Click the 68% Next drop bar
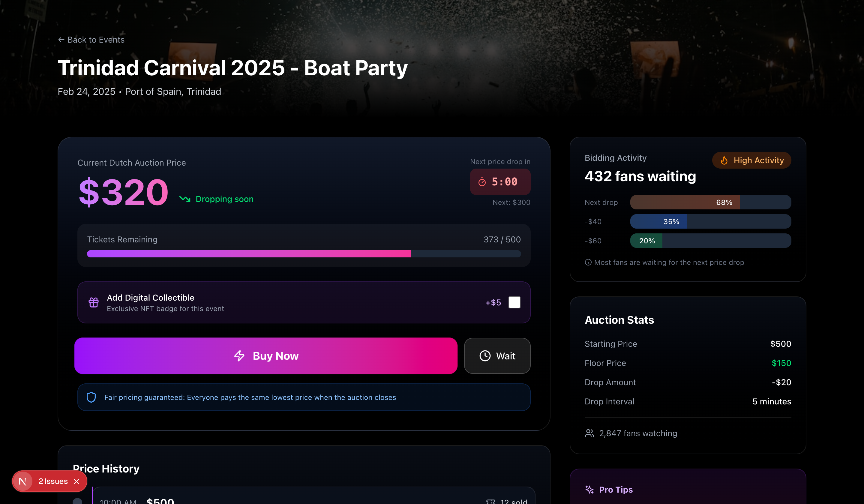864x504 pixels. point(710,202)
